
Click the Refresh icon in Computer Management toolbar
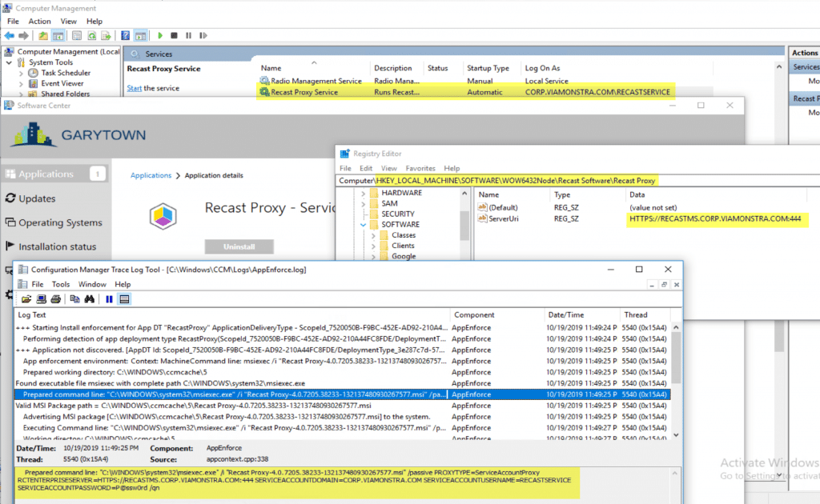coord(90,35)
